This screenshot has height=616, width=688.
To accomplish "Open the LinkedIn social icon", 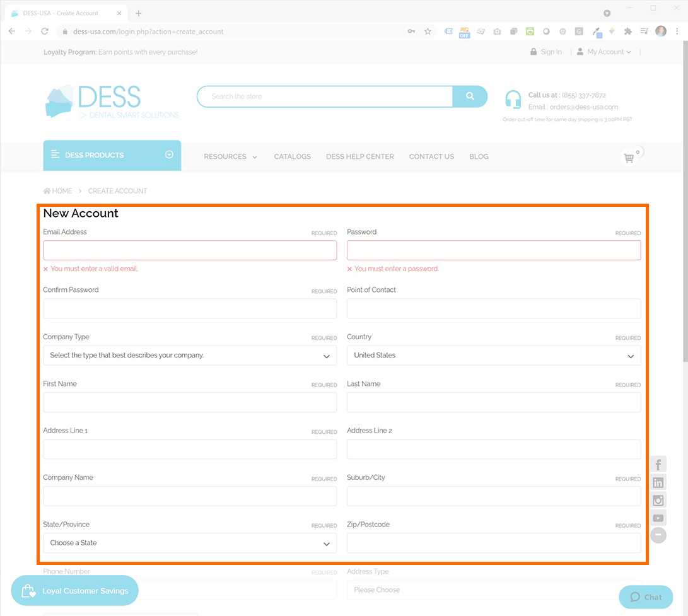I will [x=658, y=482].
